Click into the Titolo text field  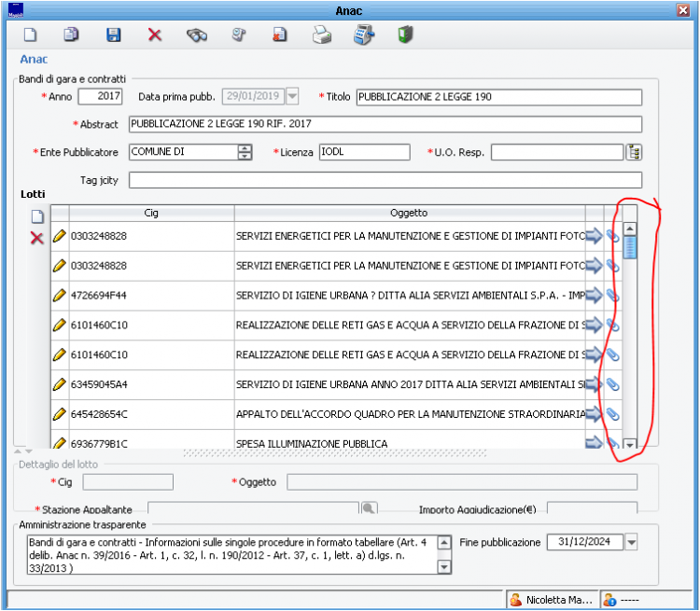tap(498, 97)
